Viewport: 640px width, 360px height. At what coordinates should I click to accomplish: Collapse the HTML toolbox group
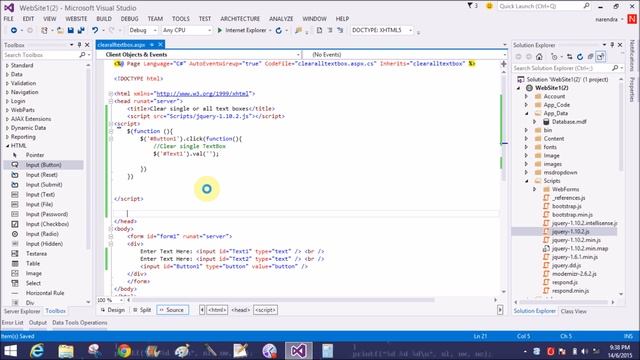tap(7, 146)
